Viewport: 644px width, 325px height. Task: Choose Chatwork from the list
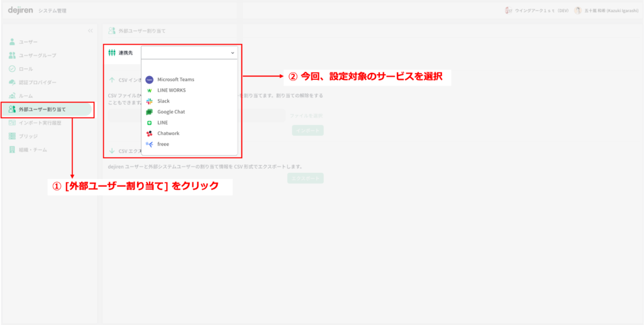tap(189, 133)
